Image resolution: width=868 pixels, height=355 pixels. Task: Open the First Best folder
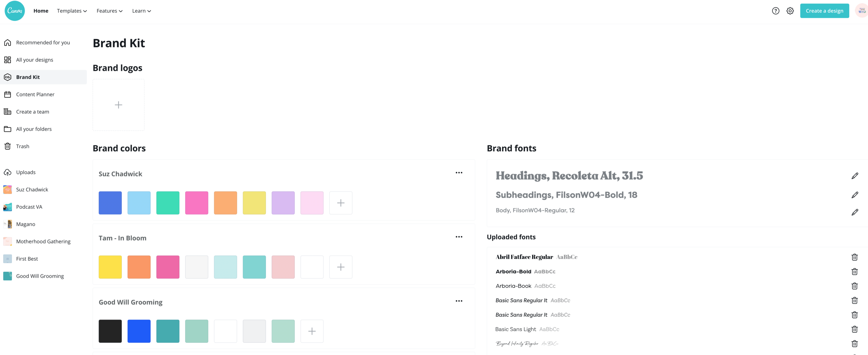[43, 259]
